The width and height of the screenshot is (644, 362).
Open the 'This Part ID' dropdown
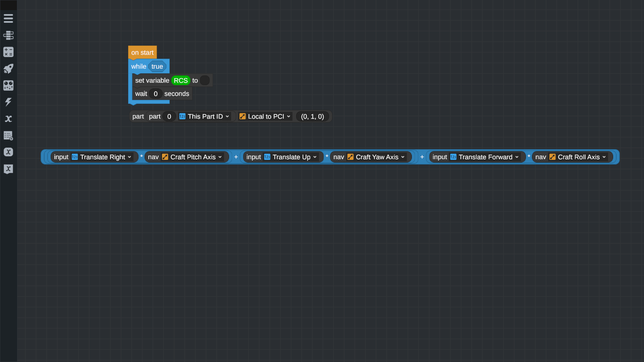[205, 116]
